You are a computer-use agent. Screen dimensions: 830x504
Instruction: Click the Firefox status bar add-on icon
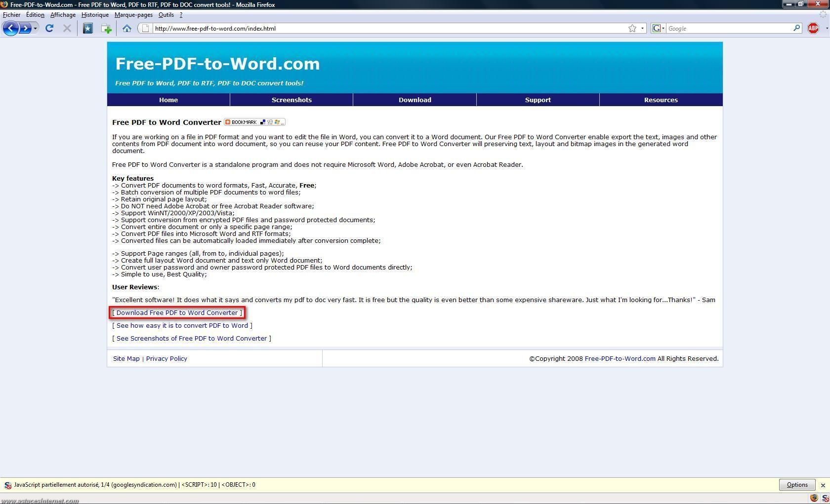coord(814,498)
